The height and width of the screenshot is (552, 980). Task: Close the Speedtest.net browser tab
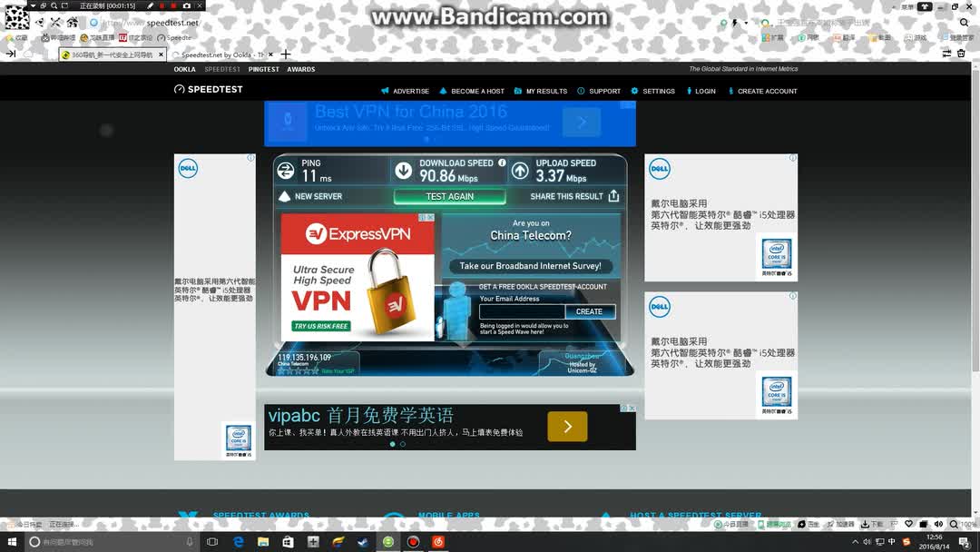[x=270, y=54]
